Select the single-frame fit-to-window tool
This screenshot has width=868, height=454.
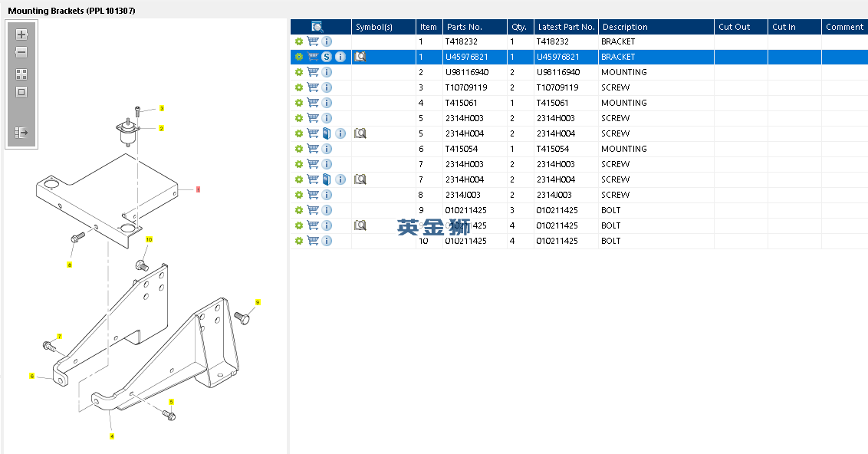click(21, 92)
